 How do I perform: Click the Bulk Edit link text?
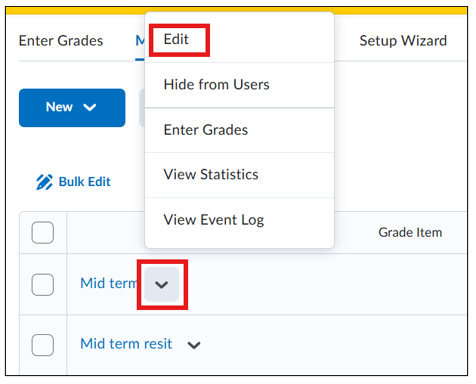(85, 182)
